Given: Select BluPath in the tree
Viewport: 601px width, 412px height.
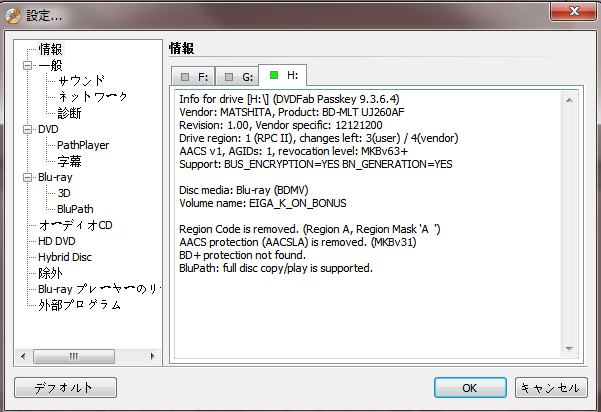Looking at the screenshot, I should [x=75, y=209].
